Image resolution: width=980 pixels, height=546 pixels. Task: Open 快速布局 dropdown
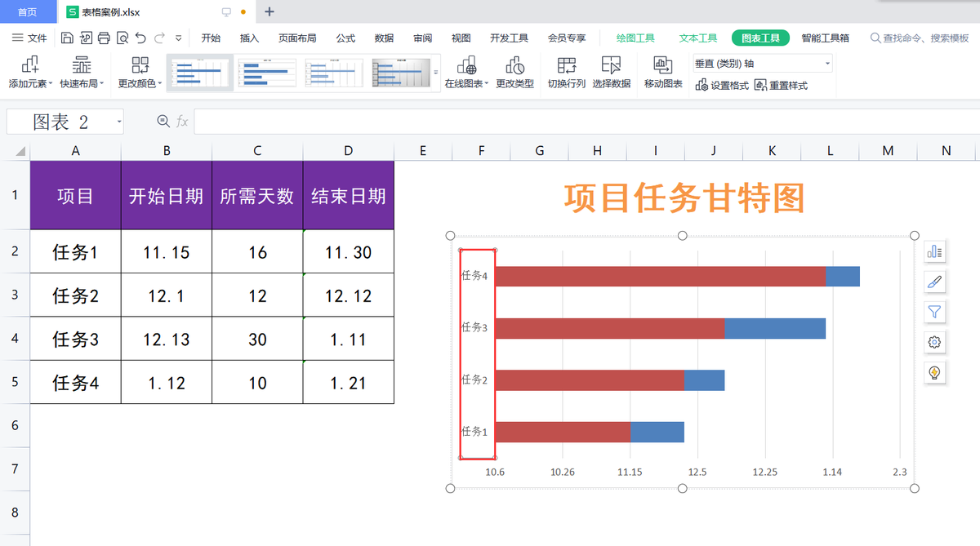click(82, 73)
